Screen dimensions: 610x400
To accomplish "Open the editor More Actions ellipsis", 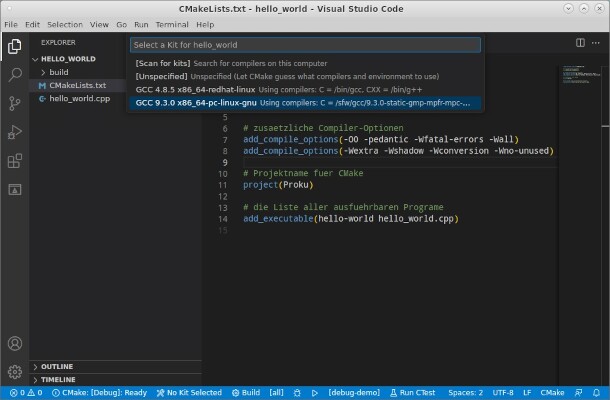I will [x=596, y=43].
